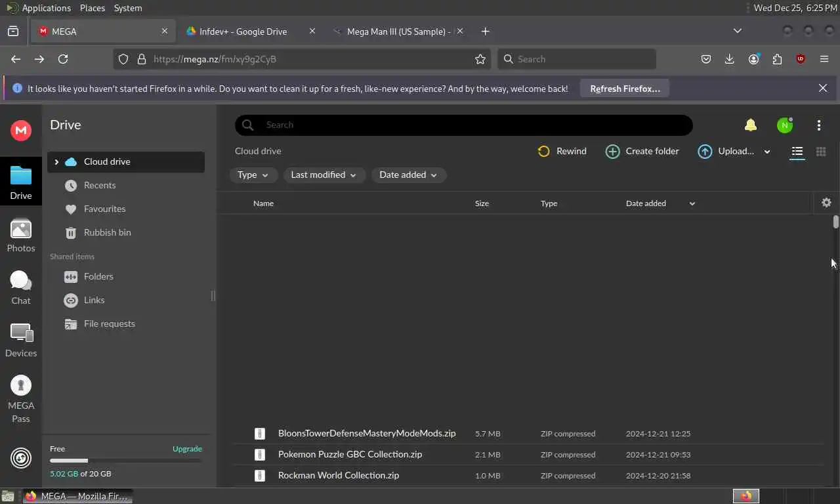This screenshot has width=840, height=504.
Task: Open the green N account avatar
Action: 784,125
